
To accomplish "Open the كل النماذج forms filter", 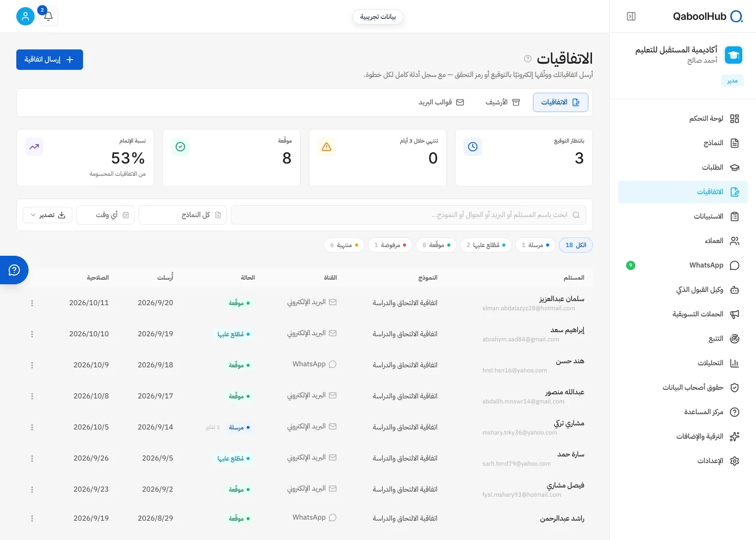I will pyautogui.click(x=183, y=215).
